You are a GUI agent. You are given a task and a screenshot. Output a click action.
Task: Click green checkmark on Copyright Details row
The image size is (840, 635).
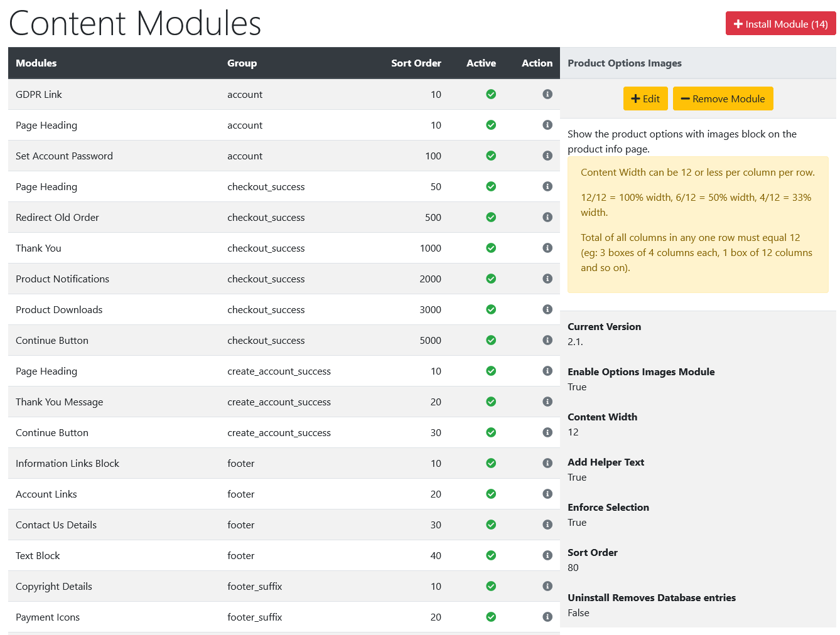point(491,586)
